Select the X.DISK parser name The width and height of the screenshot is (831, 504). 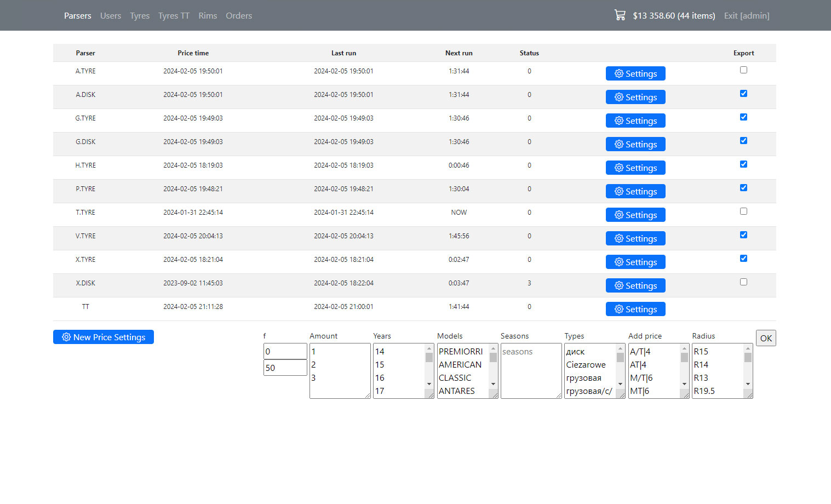click(85, 283)
